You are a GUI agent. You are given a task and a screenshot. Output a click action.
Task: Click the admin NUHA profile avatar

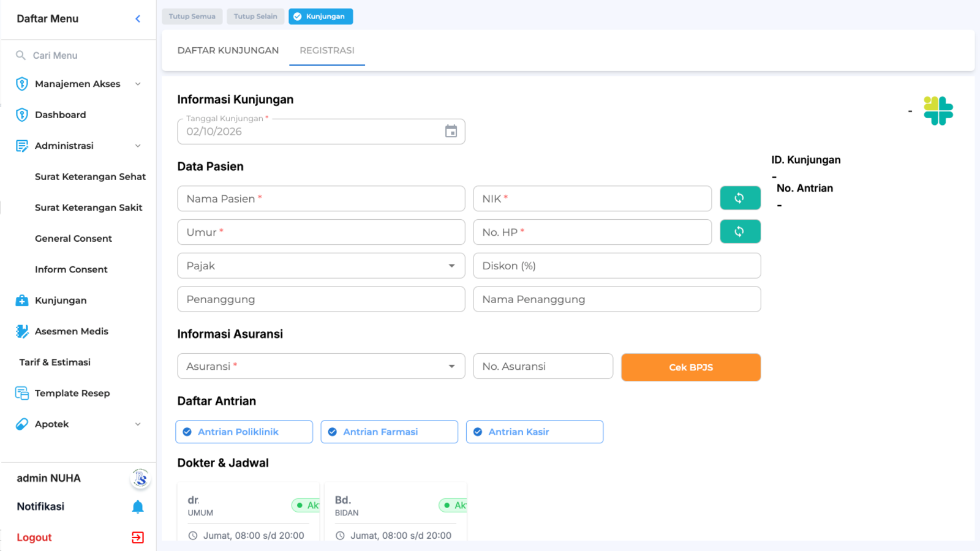click(x=140, y=478)
